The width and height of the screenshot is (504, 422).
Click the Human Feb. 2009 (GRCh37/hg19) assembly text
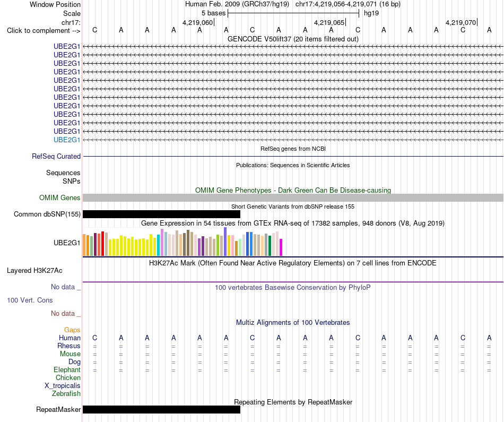[237, 4]
